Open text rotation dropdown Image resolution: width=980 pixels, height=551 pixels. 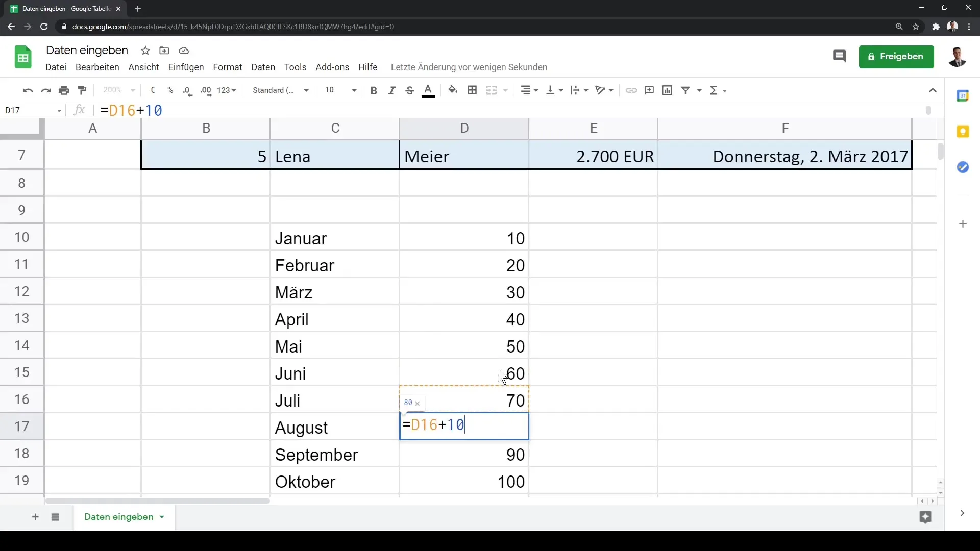point(604,90)
